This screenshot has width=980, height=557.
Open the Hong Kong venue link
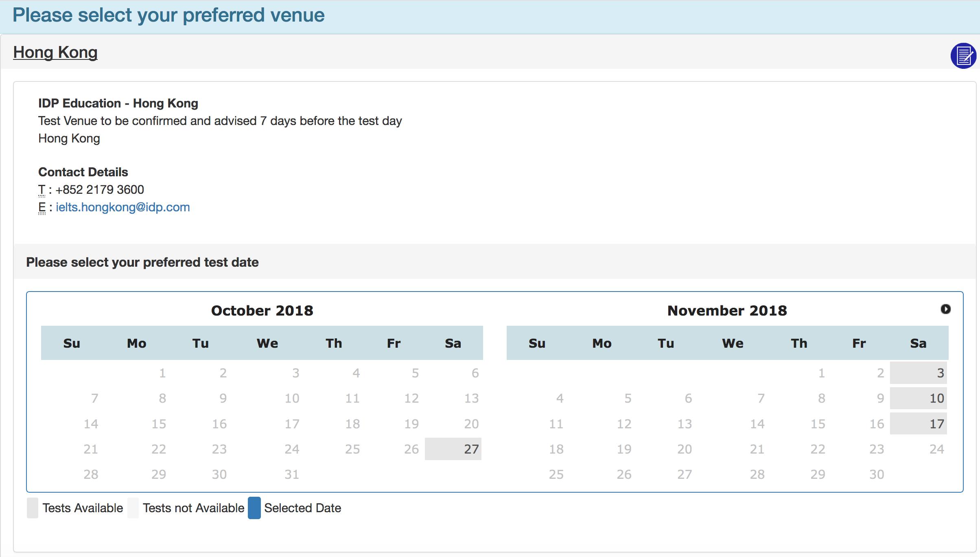(55, 52)
